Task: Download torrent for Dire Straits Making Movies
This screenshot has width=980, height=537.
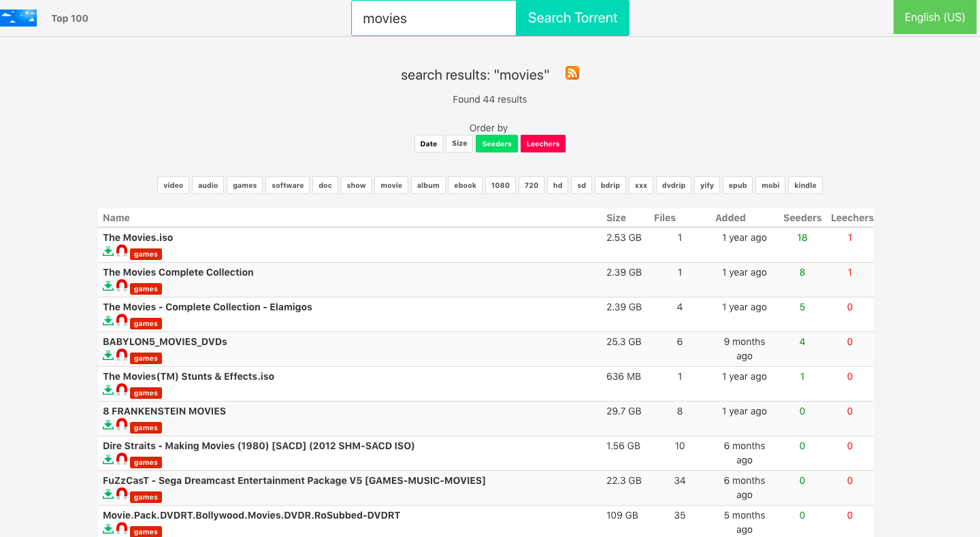Action: [108, 459]
